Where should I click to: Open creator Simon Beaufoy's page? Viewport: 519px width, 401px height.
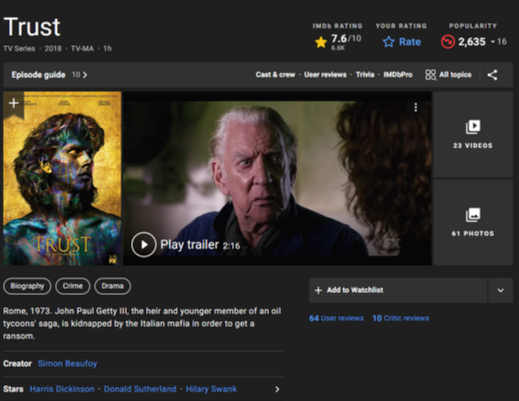pos(67,363)
